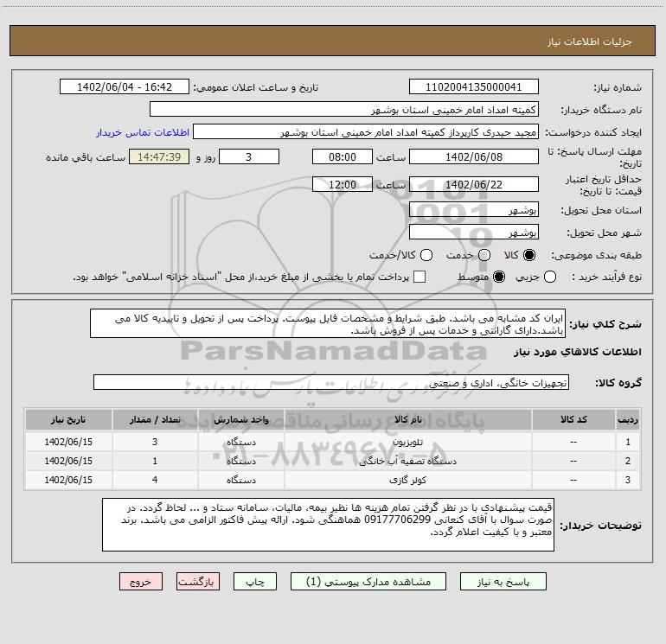Image resolution: width=666 pixels, height=644 pixels.
Task: Click the استان محل تحویل field
Action: pyautogui.click(x=474, y=210)
